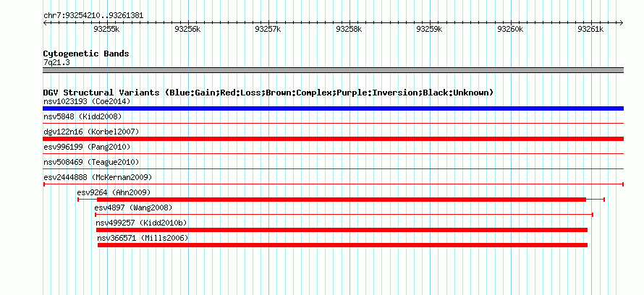Click the Cytogenetic Bands track title
Viewport: 644px width, 295px height.
point(86,54)
